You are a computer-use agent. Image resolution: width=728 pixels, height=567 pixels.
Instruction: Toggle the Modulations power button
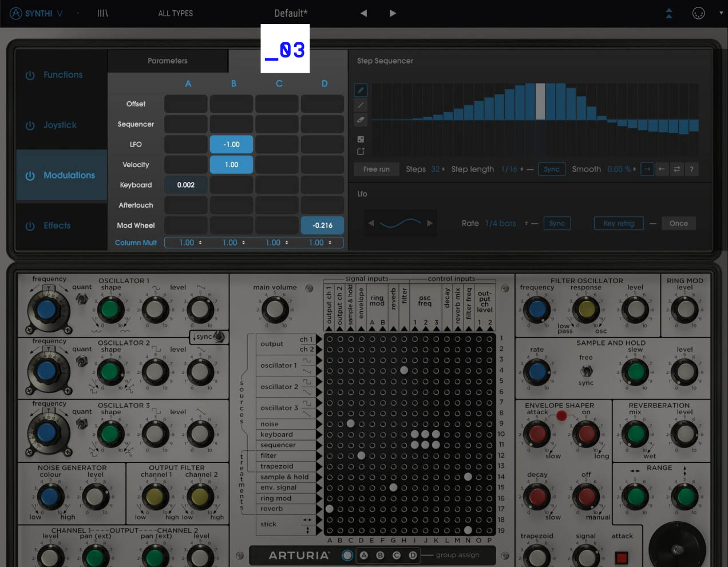(30, 176)
